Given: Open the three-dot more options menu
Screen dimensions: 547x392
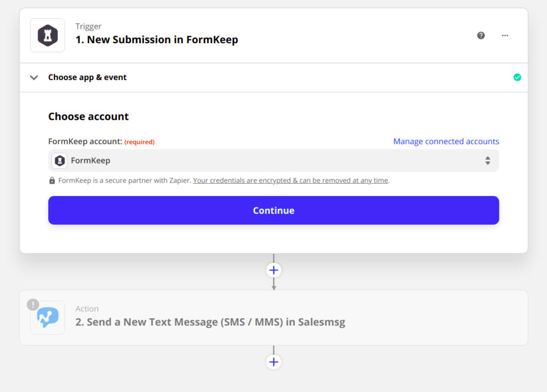Looking at the screenshot, I should [x=505, y=35].
